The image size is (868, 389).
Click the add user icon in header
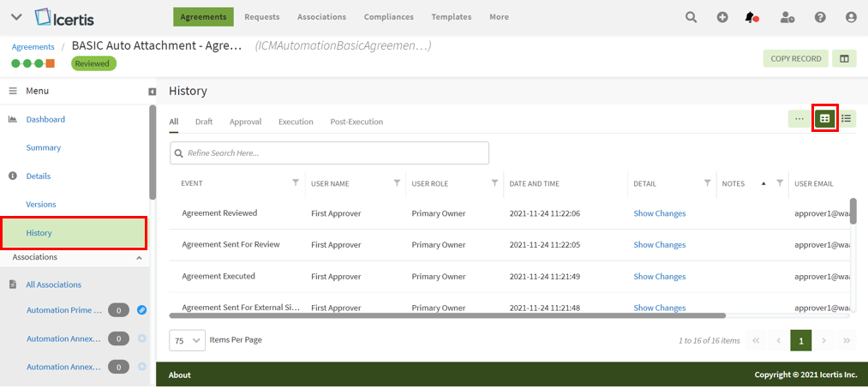tap(787, 17)
